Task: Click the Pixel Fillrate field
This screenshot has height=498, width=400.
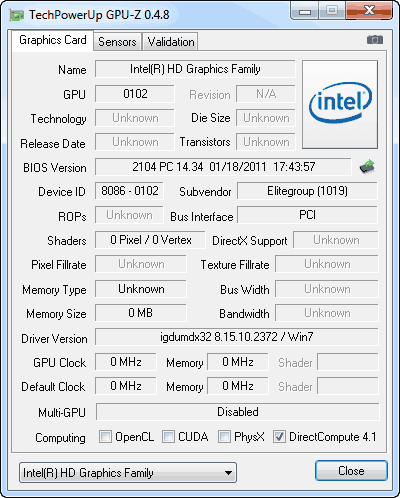Action: [x=141, y=264]
